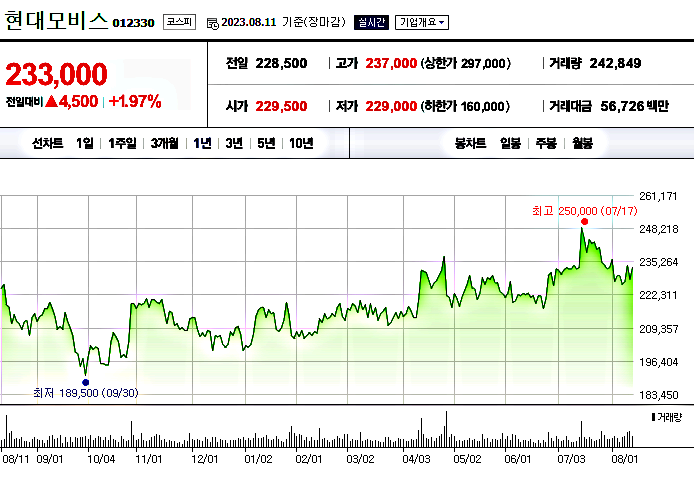The image size is (694, 479).
Task: Click the 봉차트 label
Action: tap(470, 143)
